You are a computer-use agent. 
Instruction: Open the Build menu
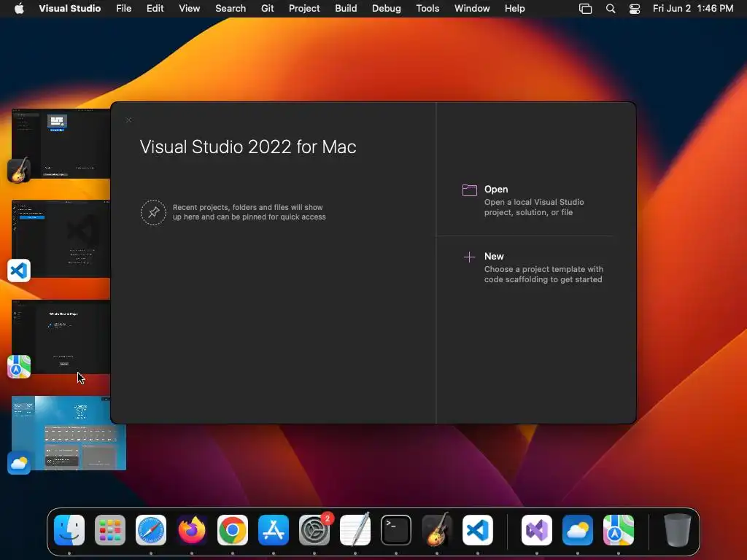click(346, 8)
